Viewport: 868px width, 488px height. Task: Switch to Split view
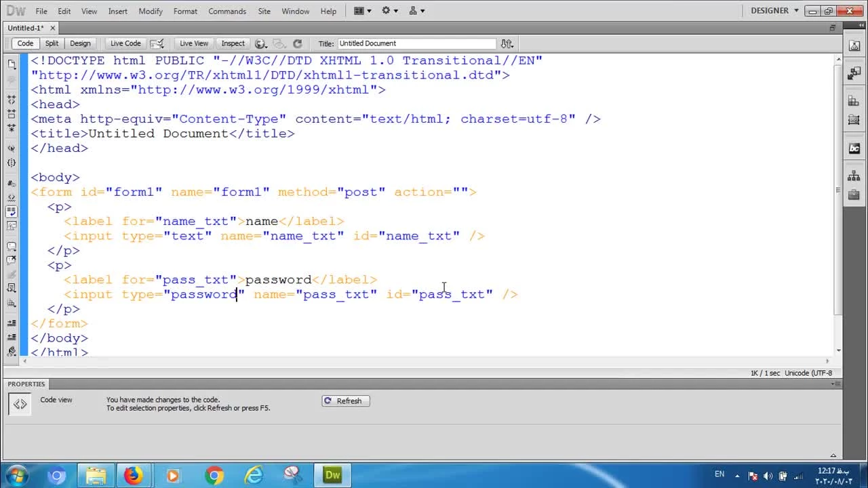point(52,43)
